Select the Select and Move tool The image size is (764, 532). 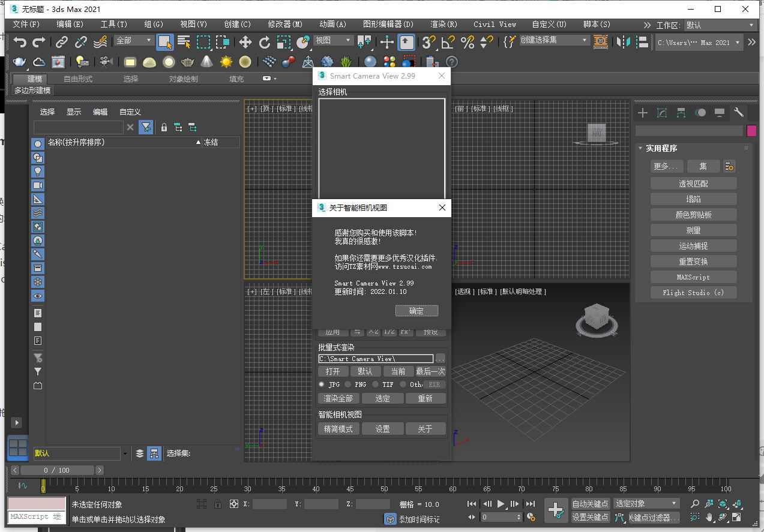click(x=244, y=42)
